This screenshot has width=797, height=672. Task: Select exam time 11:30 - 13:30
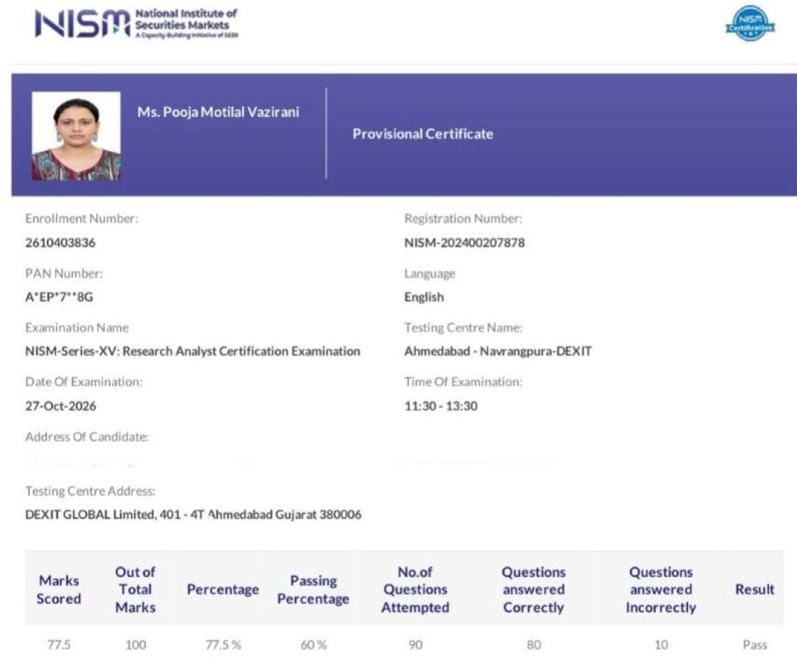pyautogui.click(x=441, y=406)
